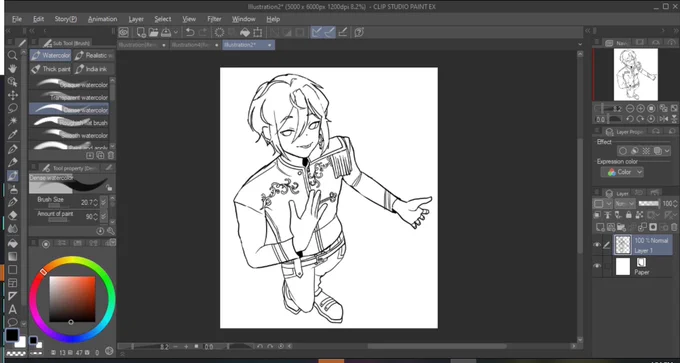Screen dimensions: 680x363
Task: Toggle visibility eye of Layer 1
Action: [x=597, y=245]
